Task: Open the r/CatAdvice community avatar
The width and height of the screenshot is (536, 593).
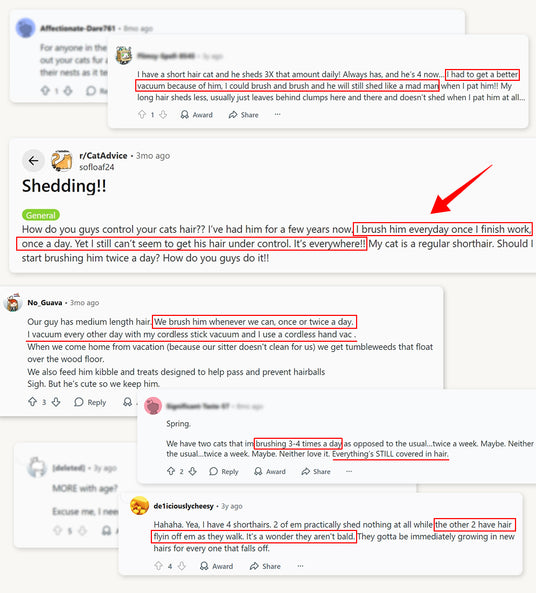Action: coord(62,161)
